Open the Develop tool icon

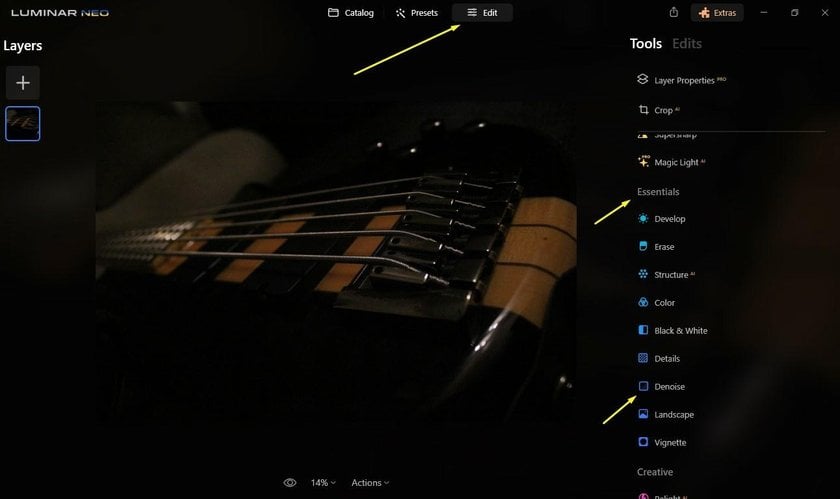(643, 219)
